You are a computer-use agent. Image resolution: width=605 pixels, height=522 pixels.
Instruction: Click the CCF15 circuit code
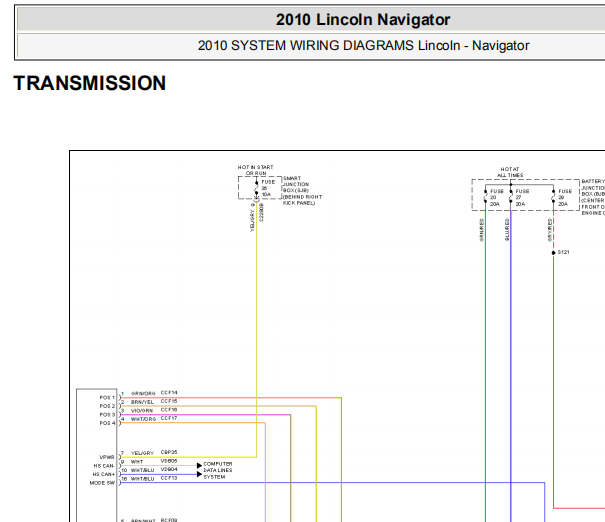pyautogui.click(x=169, y=401)
